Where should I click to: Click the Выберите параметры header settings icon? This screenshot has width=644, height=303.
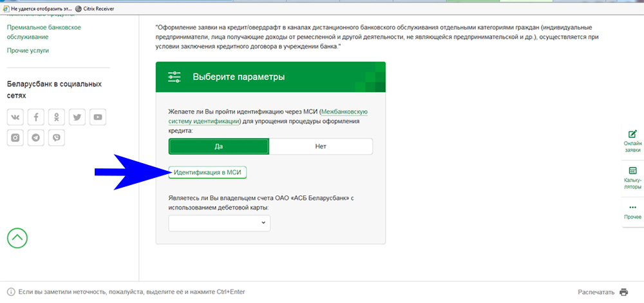click(174, 77)
